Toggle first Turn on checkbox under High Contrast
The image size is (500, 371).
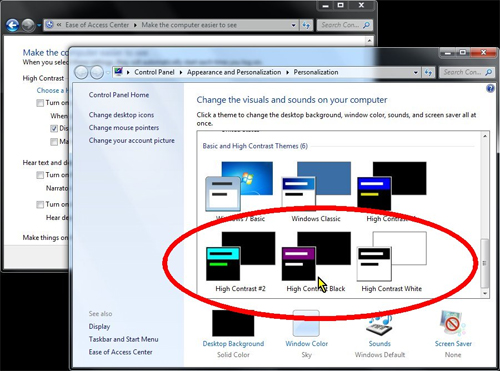point(40,103)
